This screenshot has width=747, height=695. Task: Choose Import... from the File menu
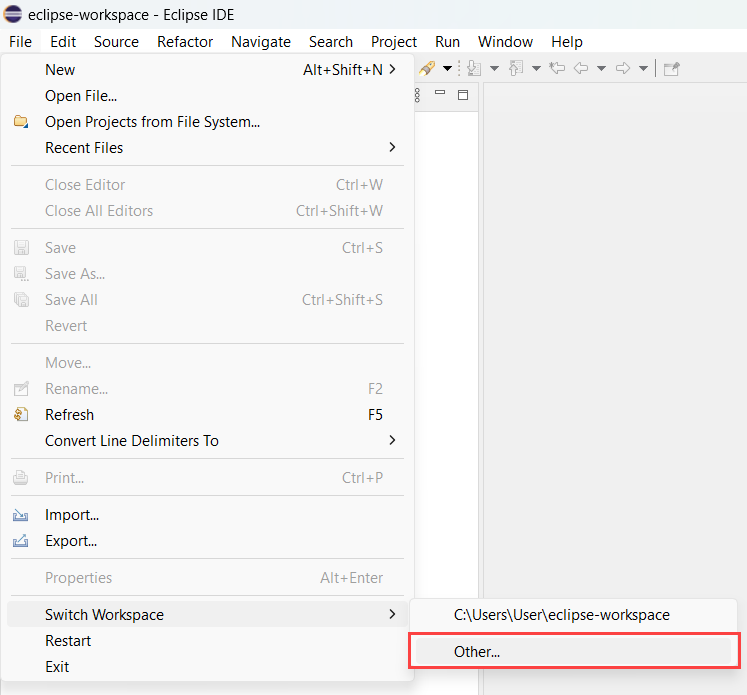coord(207,515)
